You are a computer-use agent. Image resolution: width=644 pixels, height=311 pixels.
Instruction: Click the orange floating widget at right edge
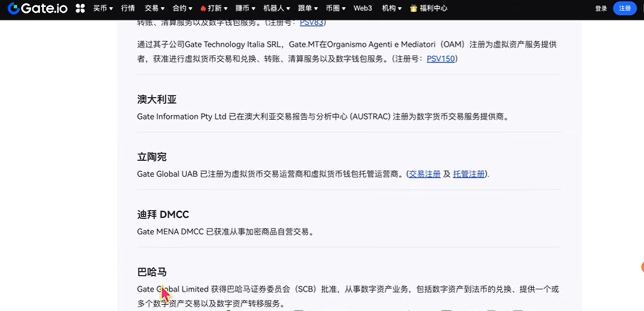tap(642, 267)
